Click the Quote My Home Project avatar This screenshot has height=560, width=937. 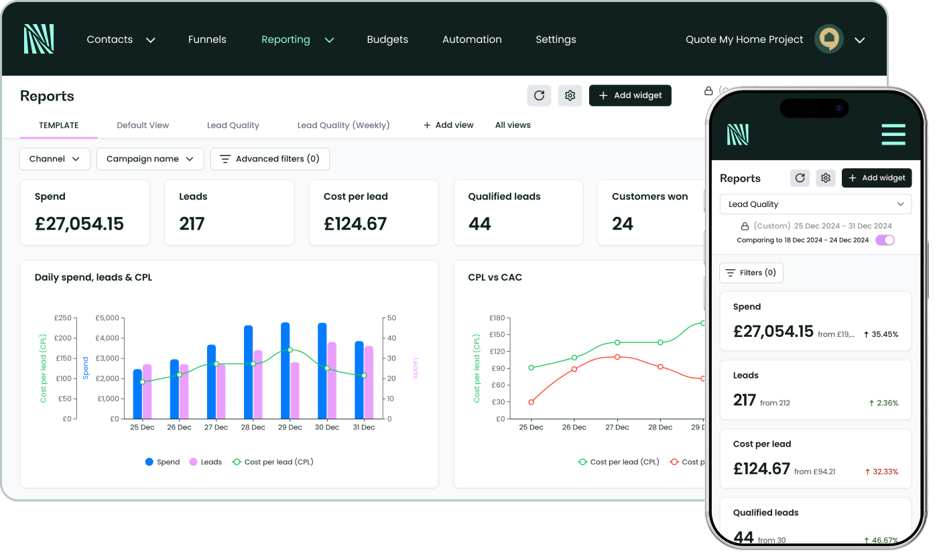tap(829, 40)
